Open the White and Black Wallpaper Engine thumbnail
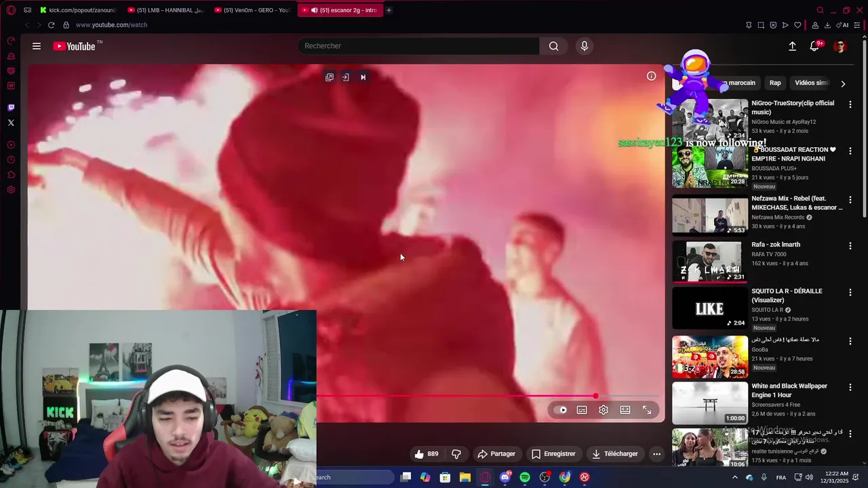Viewport: 868px width, 488px height. (710, 403)
